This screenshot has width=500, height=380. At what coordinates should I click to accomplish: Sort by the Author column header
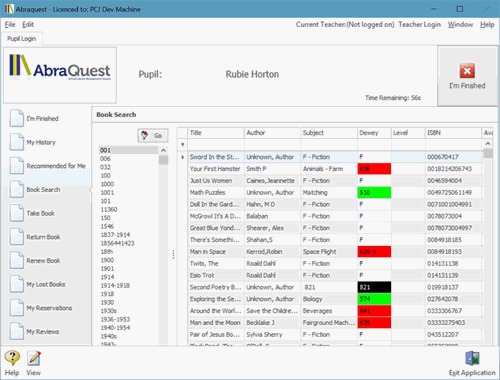click(272, 133)
